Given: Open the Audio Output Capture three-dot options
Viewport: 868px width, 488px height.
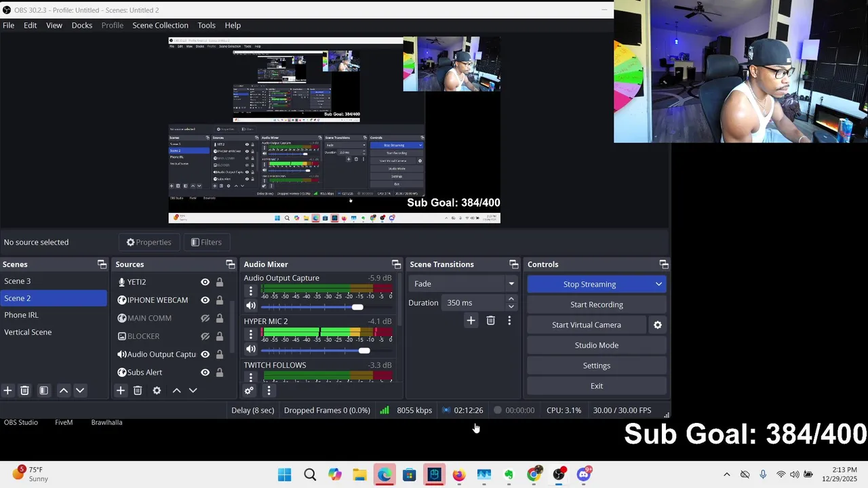Looking at the screenshot, I should 250,291.
